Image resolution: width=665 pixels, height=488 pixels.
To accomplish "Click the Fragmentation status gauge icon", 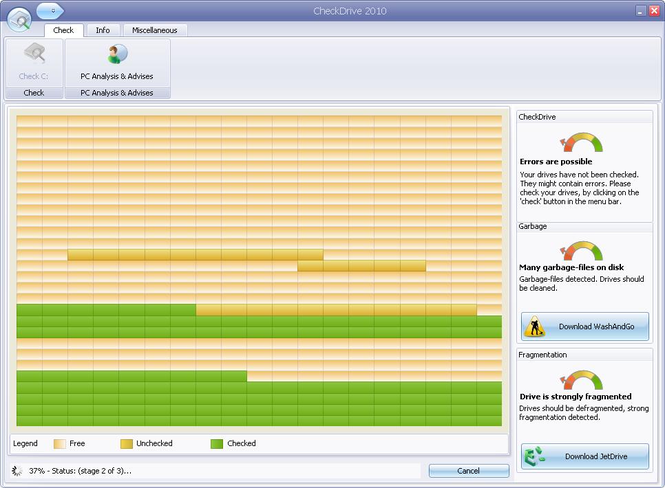I will click(x=581, y=379).
